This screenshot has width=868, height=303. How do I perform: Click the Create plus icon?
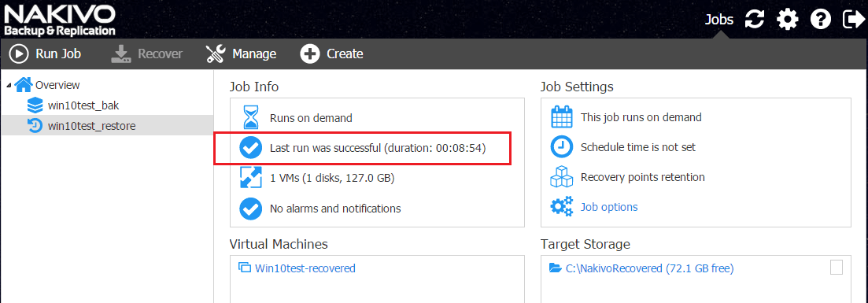(x=310, y=54)
